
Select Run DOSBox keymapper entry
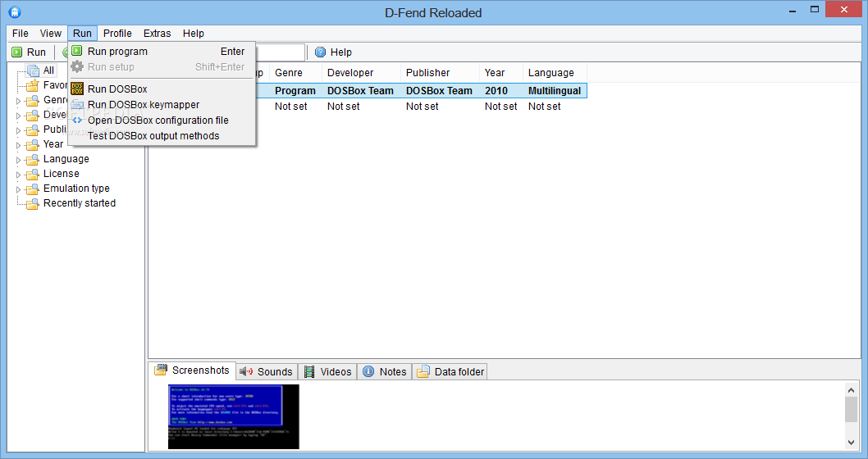(x=162, y=105)
